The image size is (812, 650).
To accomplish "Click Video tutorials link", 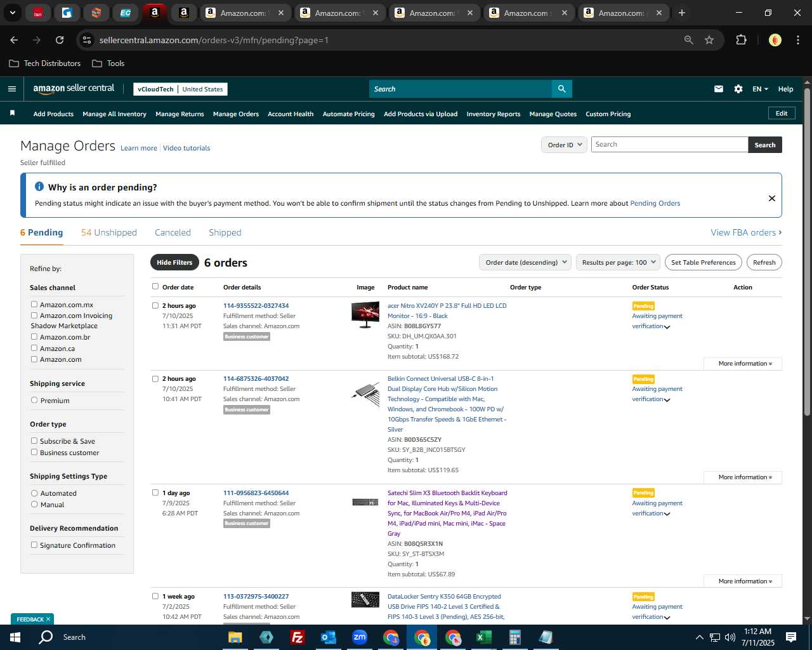I will pyautogui.click(x=187, y=148).
